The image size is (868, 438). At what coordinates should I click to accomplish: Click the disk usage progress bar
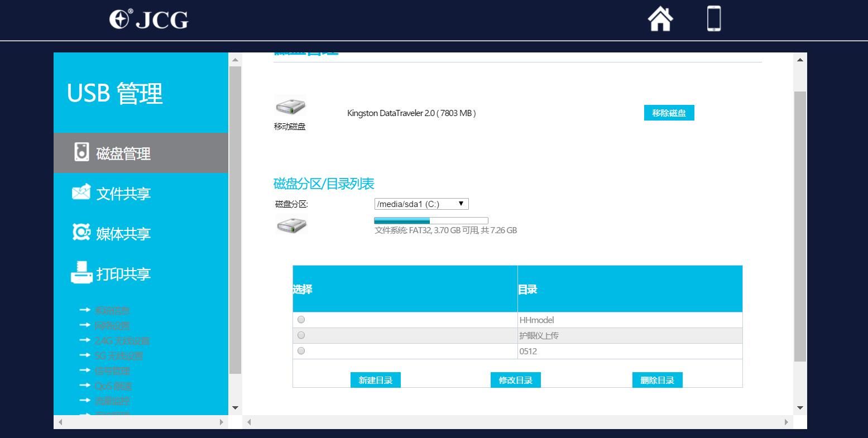point(431,221)
